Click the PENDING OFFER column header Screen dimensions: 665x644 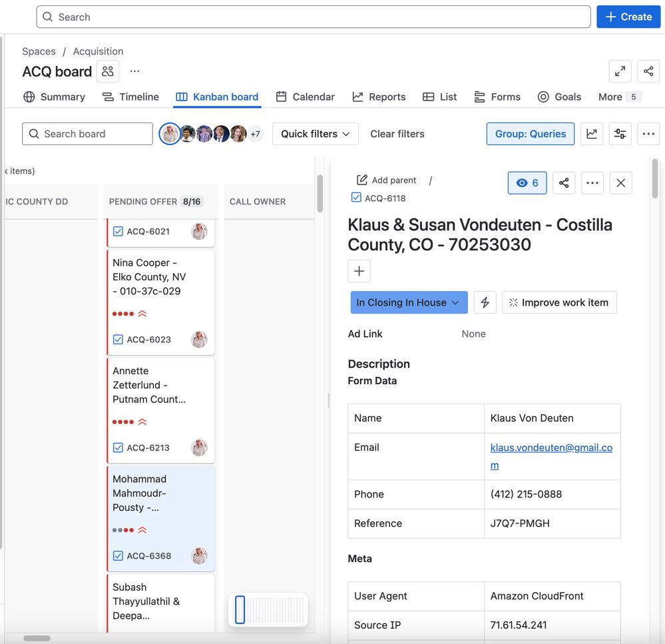160,202
